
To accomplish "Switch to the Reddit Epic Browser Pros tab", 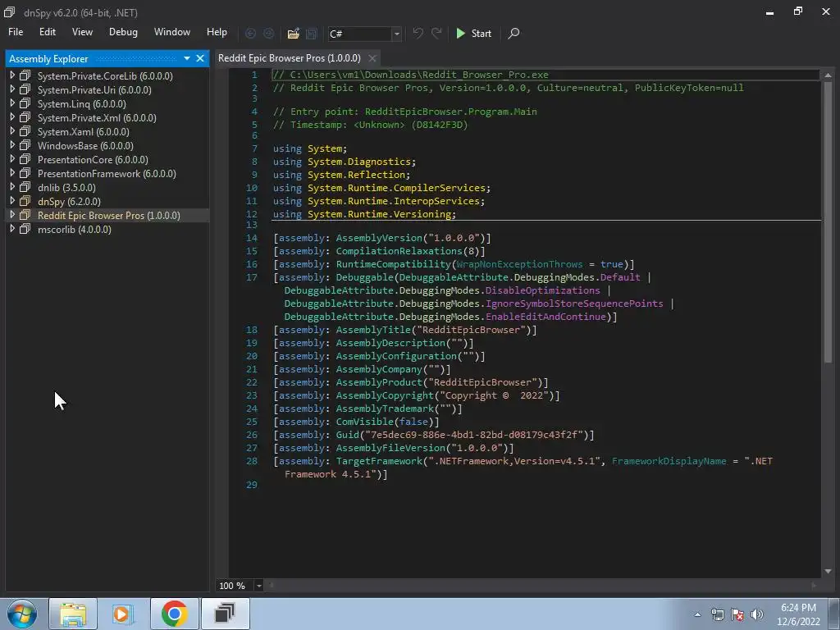I will tap(290, 58).
